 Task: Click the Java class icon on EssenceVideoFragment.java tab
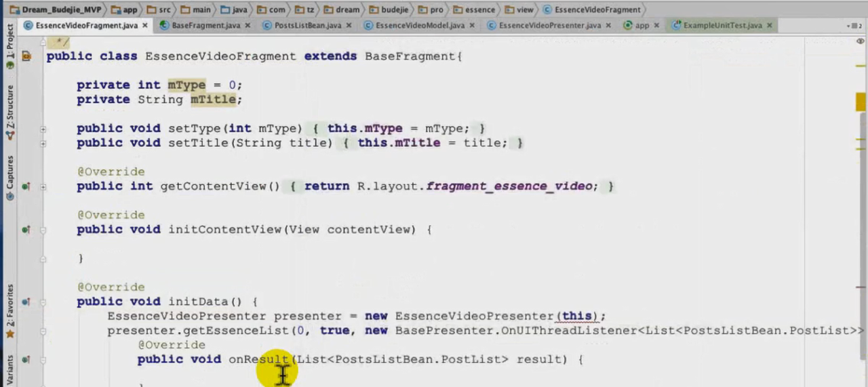(x=28, y=26)
